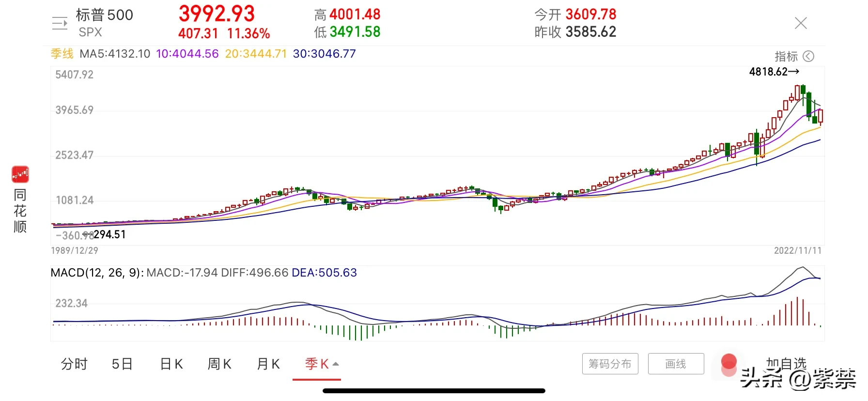Tap the 4818.62 peak price marker

[x=774, y=72]
